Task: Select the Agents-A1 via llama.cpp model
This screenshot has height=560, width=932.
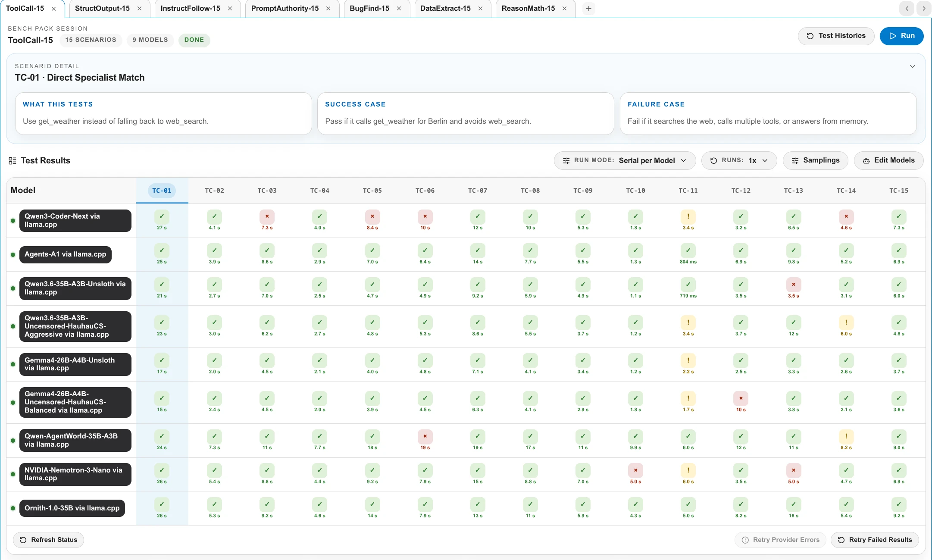Action: pyautogui.click(x=66, y=254)
